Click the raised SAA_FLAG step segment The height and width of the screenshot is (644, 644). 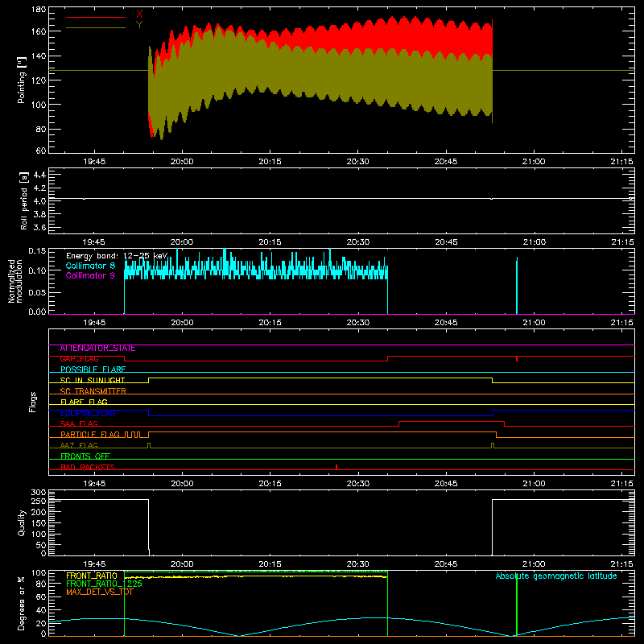[x=452, y=421]
